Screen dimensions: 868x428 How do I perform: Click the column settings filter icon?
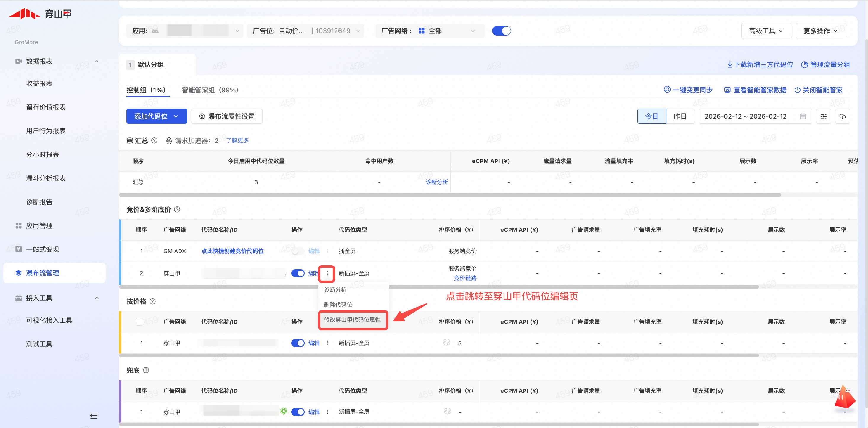coord(823,116)
